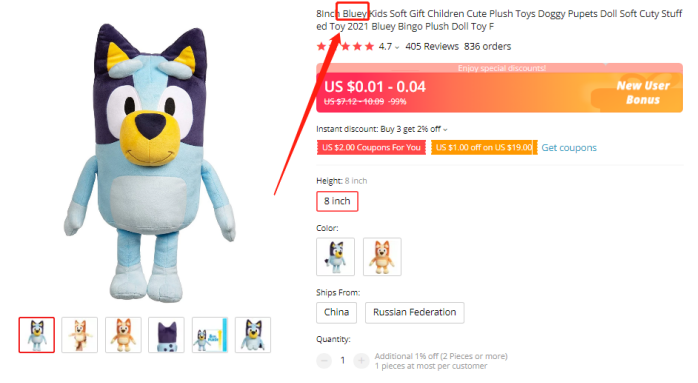Image resolution: width=698 pixels, height=383 pixels.
Task: Select the blue Bluey color swatch
Action: (335, 257)
